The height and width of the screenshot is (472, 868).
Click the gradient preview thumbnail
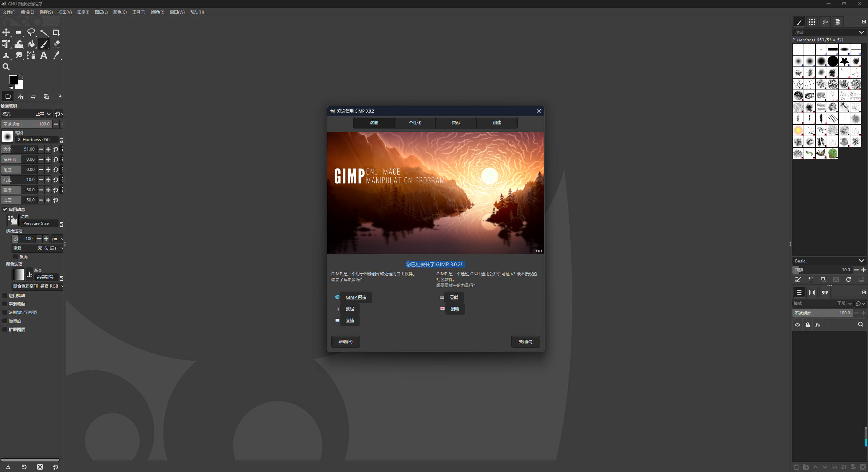(x=18, y=274)
